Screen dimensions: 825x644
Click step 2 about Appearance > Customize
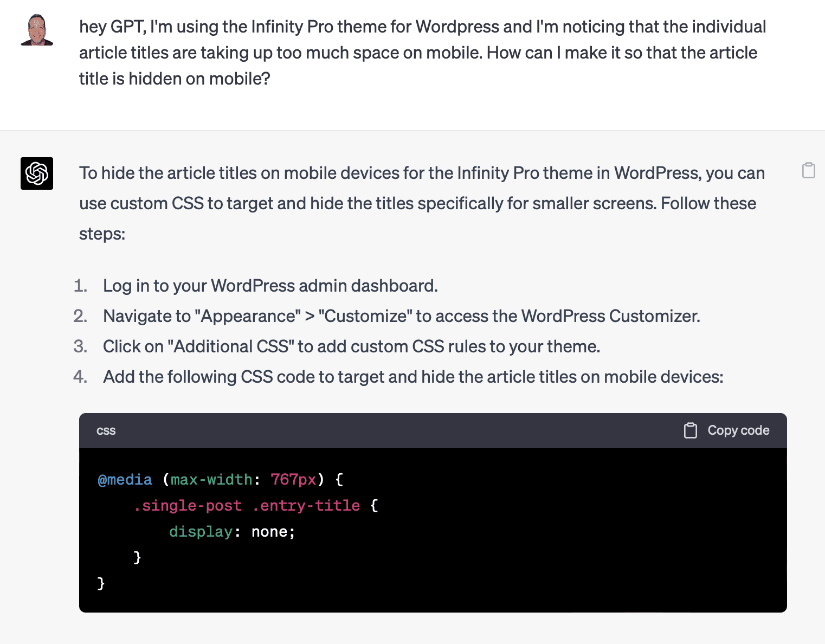(x=402, y=316)
